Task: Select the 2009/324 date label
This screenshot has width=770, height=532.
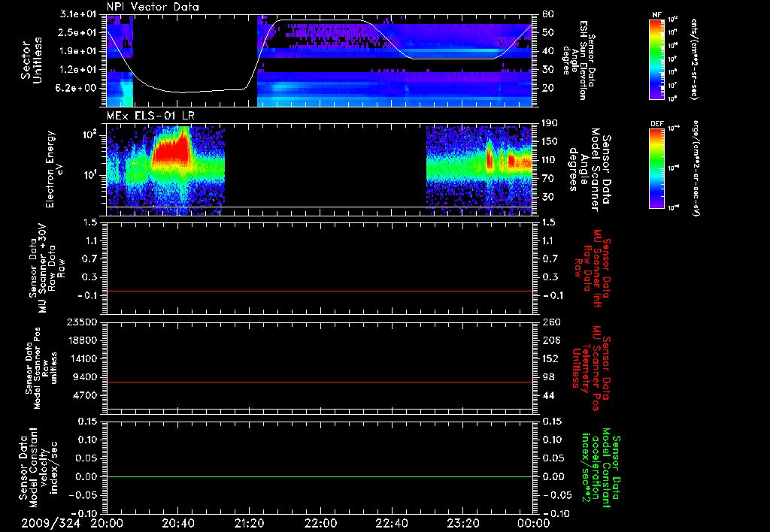Action: click(50, 524)
